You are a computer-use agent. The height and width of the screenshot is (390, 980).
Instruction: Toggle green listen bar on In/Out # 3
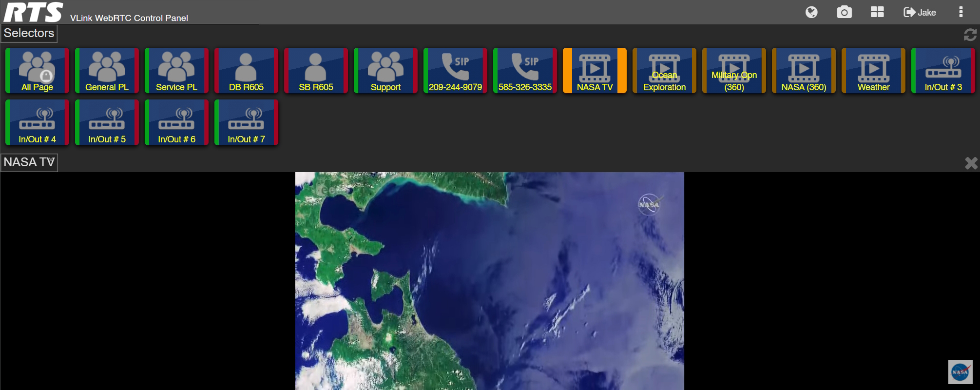914,70
